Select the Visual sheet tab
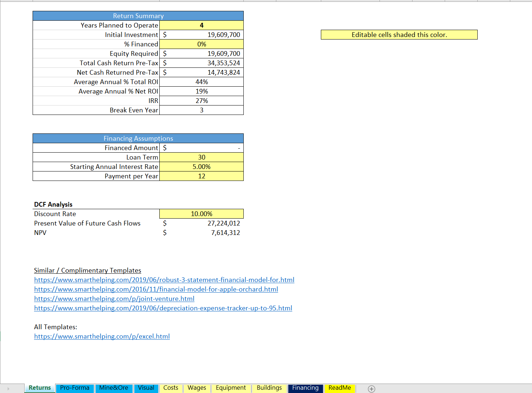The height and width of the screenshot is (393, 532). pyautogui.click(x=146, y=388)
